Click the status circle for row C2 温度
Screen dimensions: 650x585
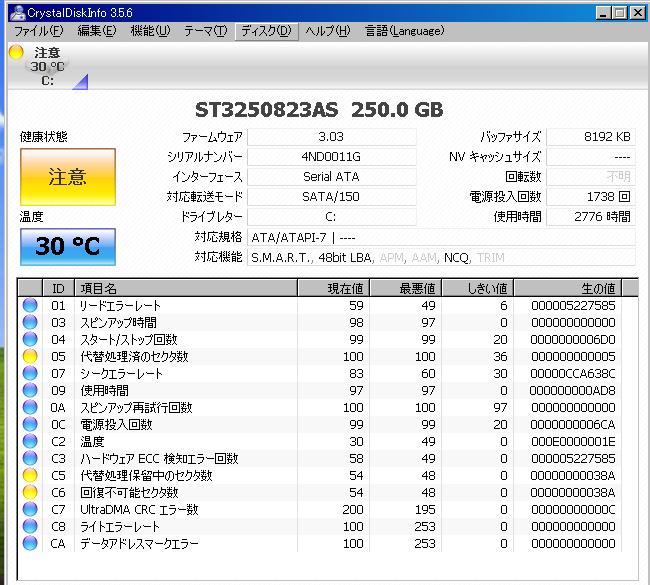coord(30,441)
